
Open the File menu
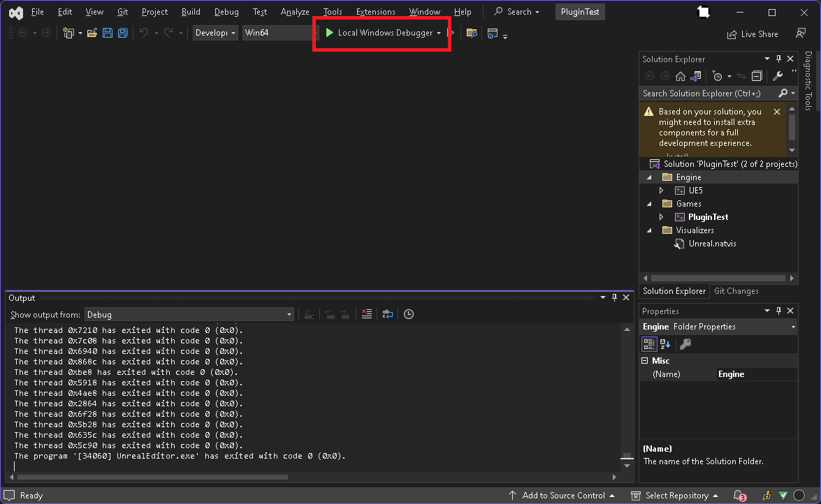(x=37, y=11)
